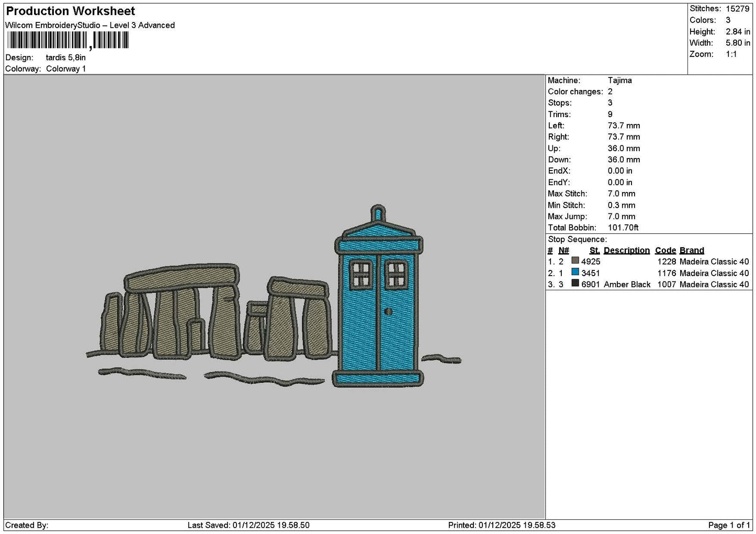The width and height of the screenshot is (756, 534).
Task: Click the black 6901 Amber Black swatch
Action: click(x=575, y=283)
